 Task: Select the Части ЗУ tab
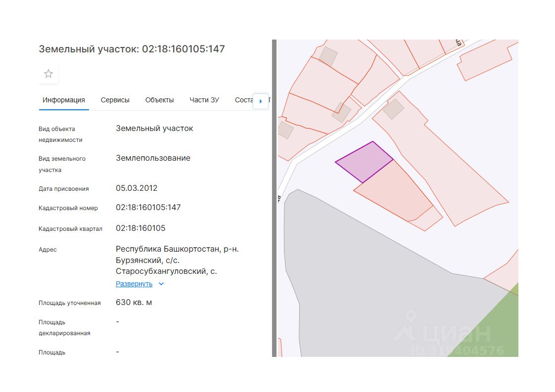tap(204, 100)
